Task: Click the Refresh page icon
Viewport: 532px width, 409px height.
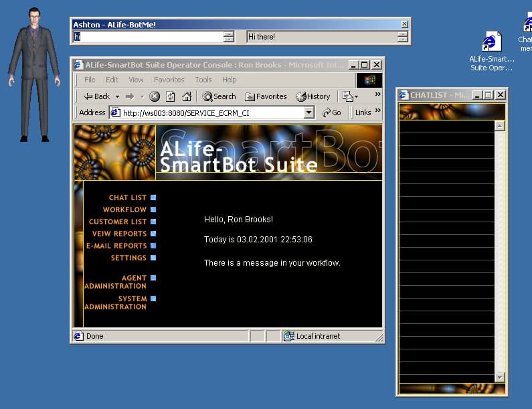Action: [x=171, y=96]
